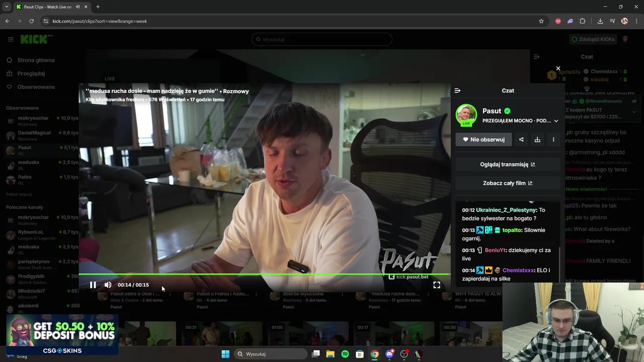Screen dimensions: 644x362
Task: Open parisplatynov recommended channel
Action: [41, 264]
